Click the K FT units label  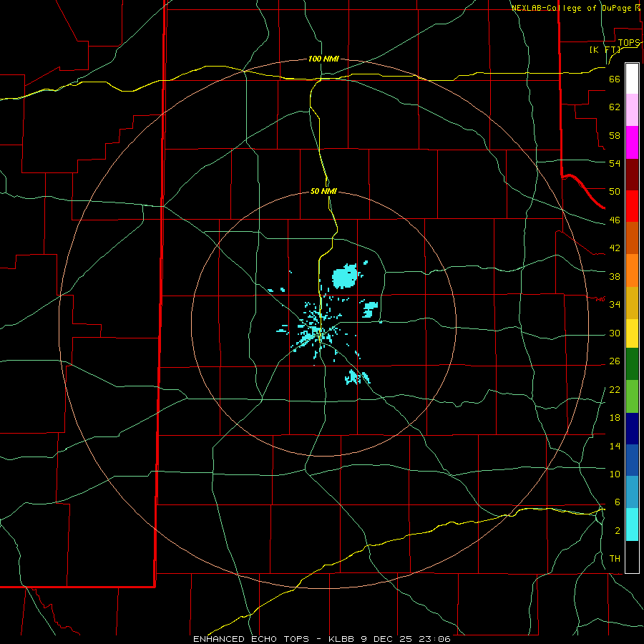[605, 49]
